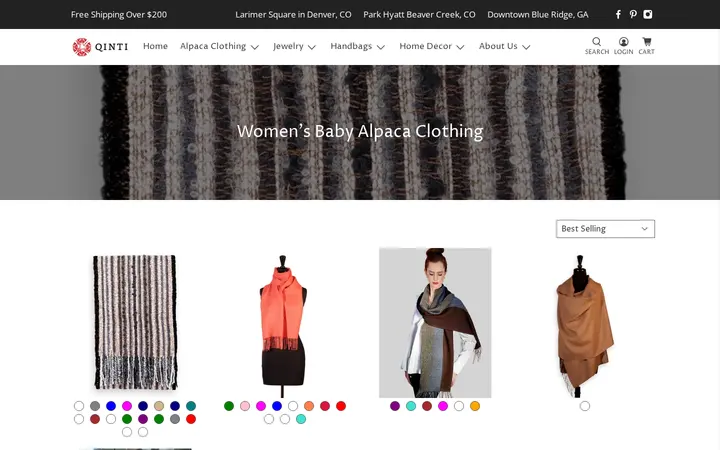The width and height of the screenshot is (720, 450).
Task: Pick teal swatch under striped scarf
Action: (191, 406)
